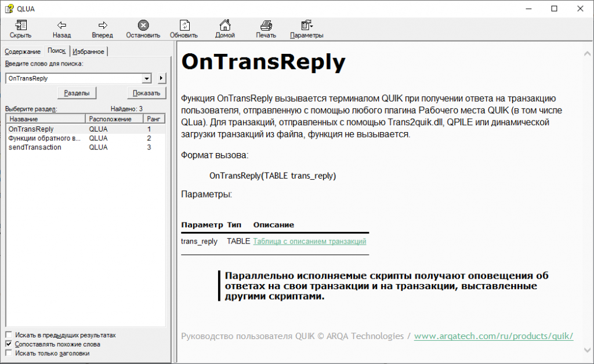Select sendTransaction in the results list
The width and height of the screenshot is (594, 364).
(35, 147)
